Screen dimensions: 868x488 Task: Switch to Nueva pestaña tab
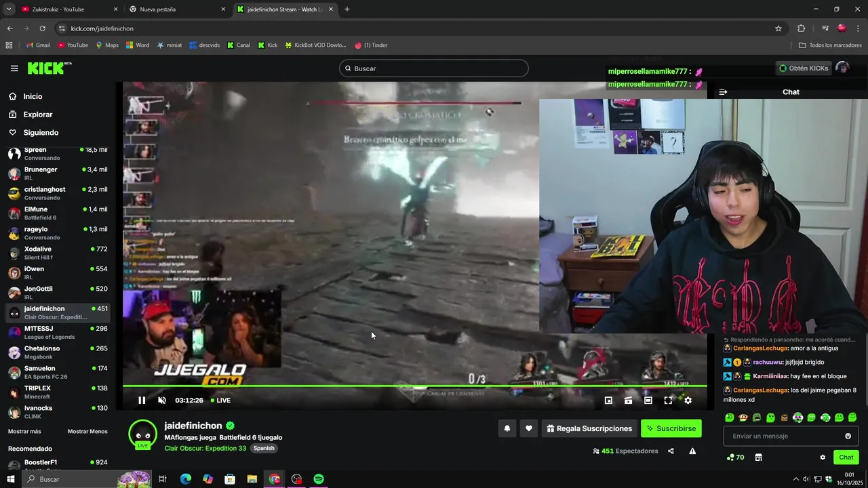176,9
